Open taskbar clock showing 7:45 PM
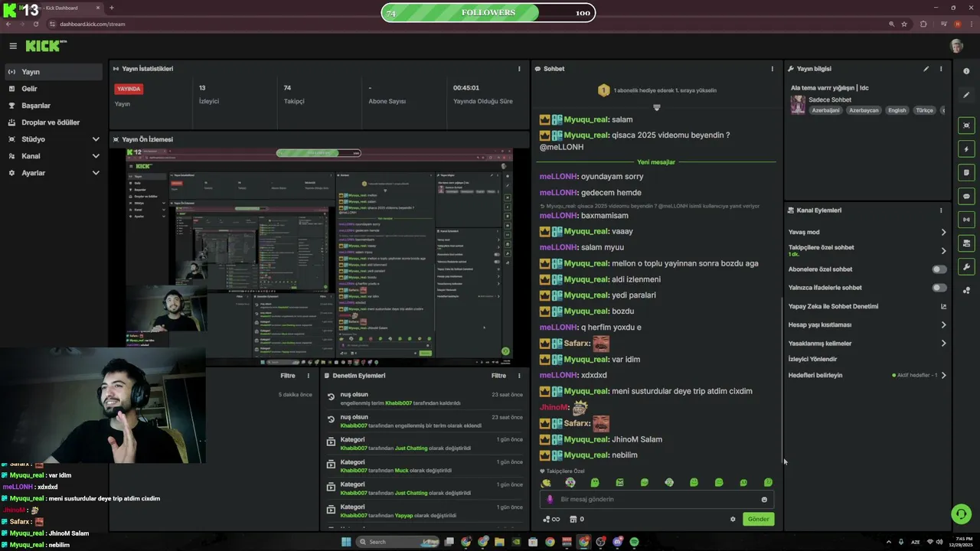980x551 pixels. (x=960, y=542)
